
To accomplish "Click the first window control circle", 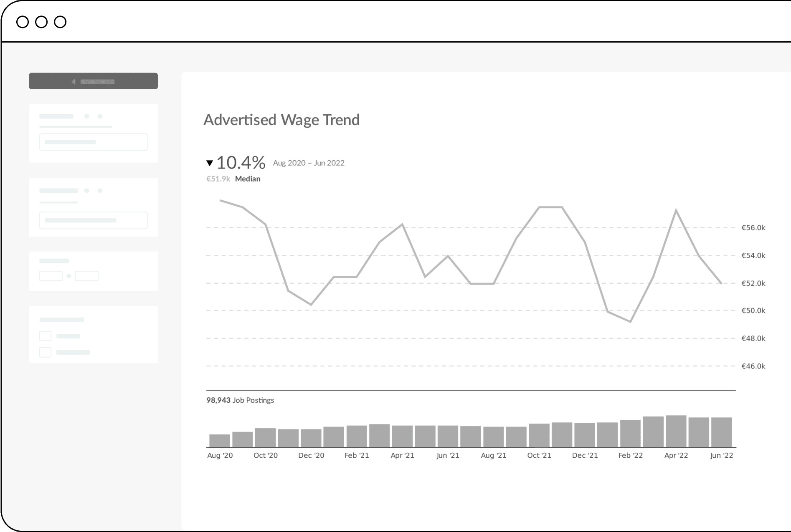I will pyautogui.click(x=23, y=22).
